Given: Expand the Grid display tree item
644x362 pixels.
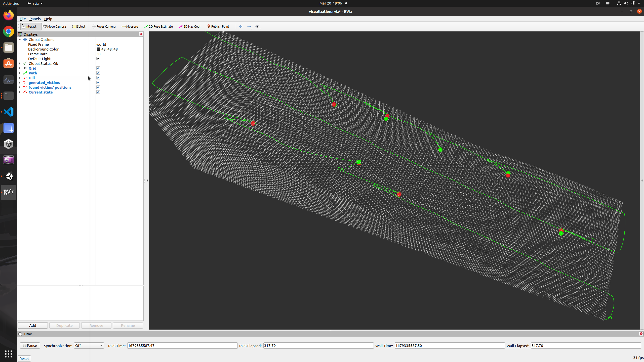Looking at the screenshot, I should [20, 68].
